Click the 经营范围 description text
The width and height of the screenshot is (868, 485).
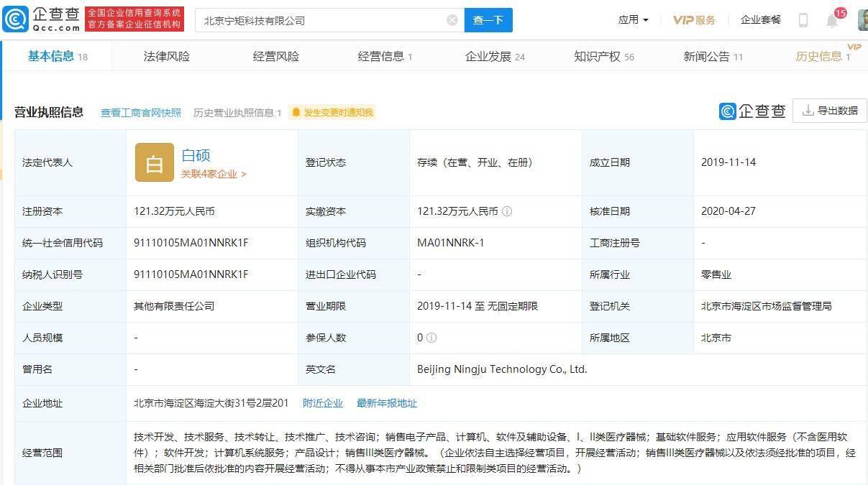point(495,453)
